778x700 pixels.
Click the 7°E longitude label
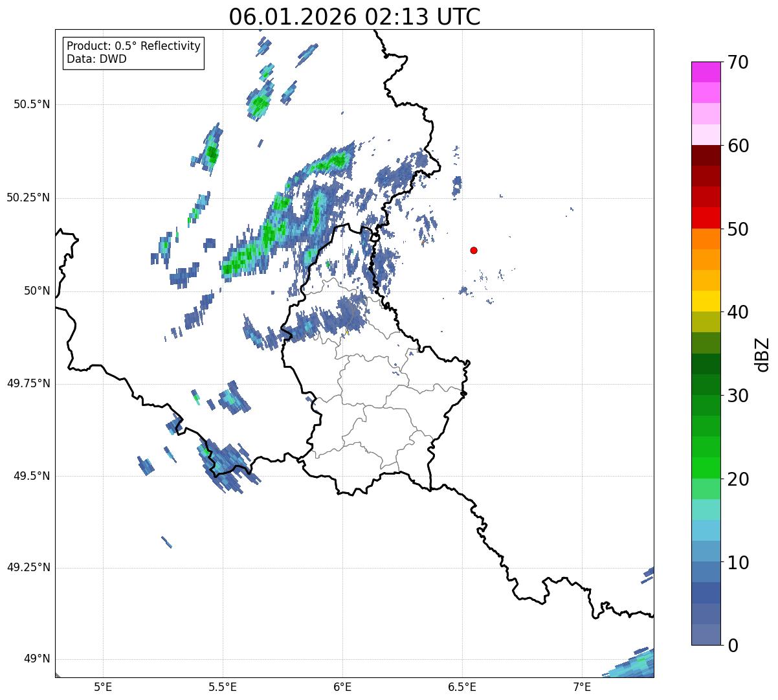[x=582, y=686]
